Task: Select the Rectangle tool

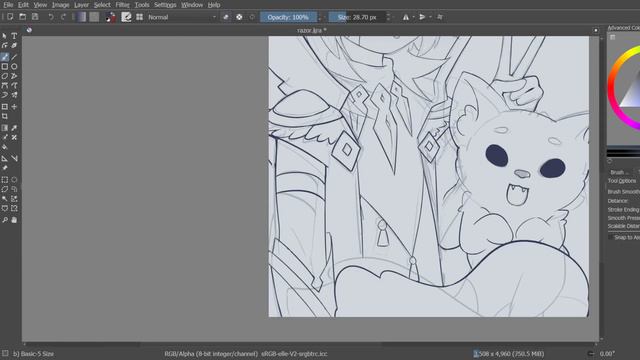Action: coord(4,66)
